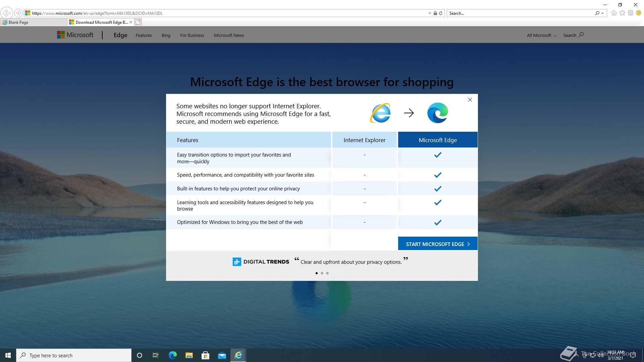This screenshot has height=362, width=644.
Task: Click the Forward navigation arrow
Action: pyautogui.click(x=18, y=13)
